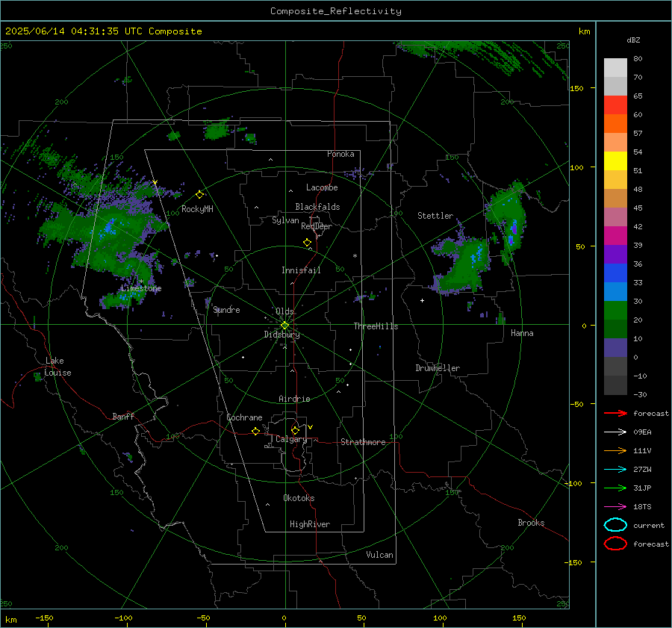The image size is (672, 628).
Task: Click the RedDeer city label
Action: [x=317, y=226]
